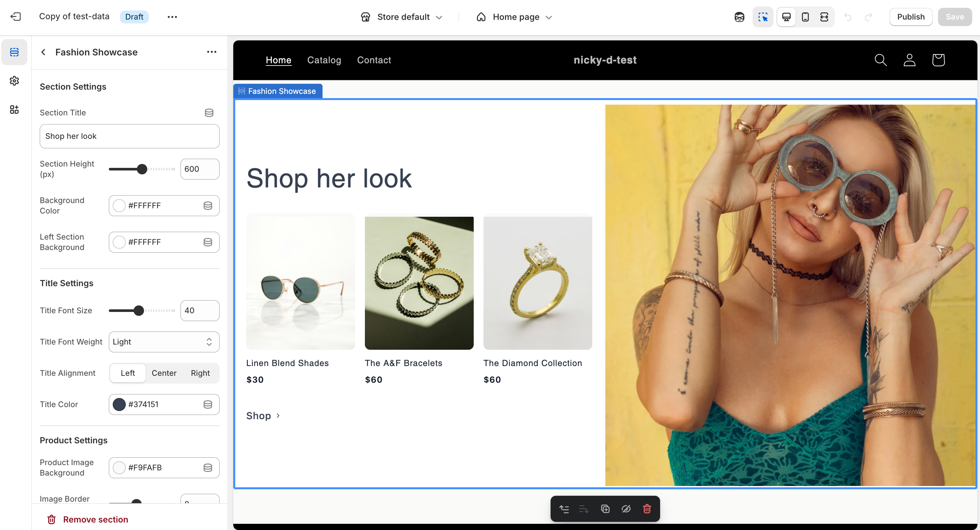Open the Title Font Weight dropdown
This screenshot has height=530, width=980.
pyautogui.click(x=164, y=342)
